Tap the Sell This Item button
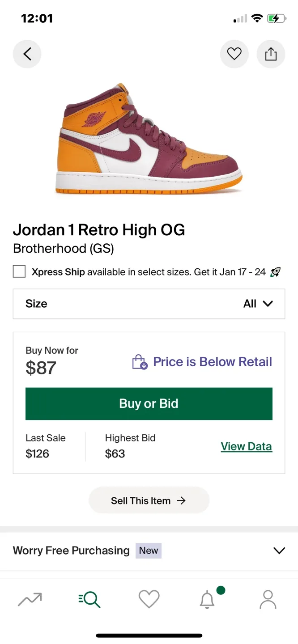 [x=149, y=500]
